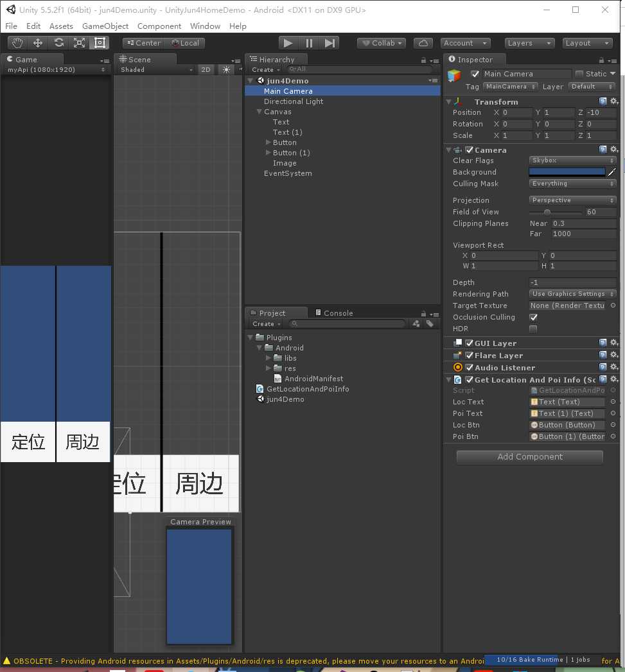Toggle Main Camera active checkbox

[x=475, y=74]
